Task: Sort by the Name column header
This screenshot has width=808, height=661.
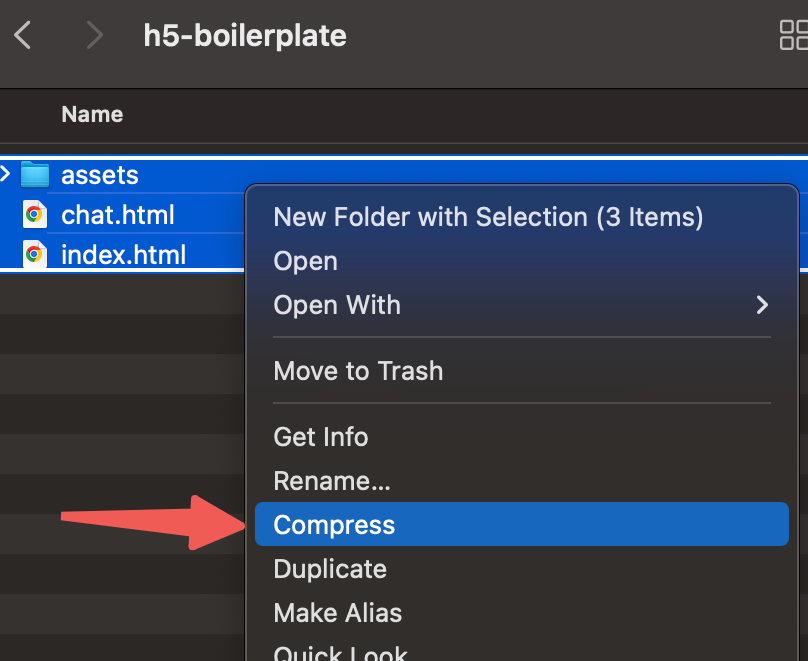Action: point(92,114)
